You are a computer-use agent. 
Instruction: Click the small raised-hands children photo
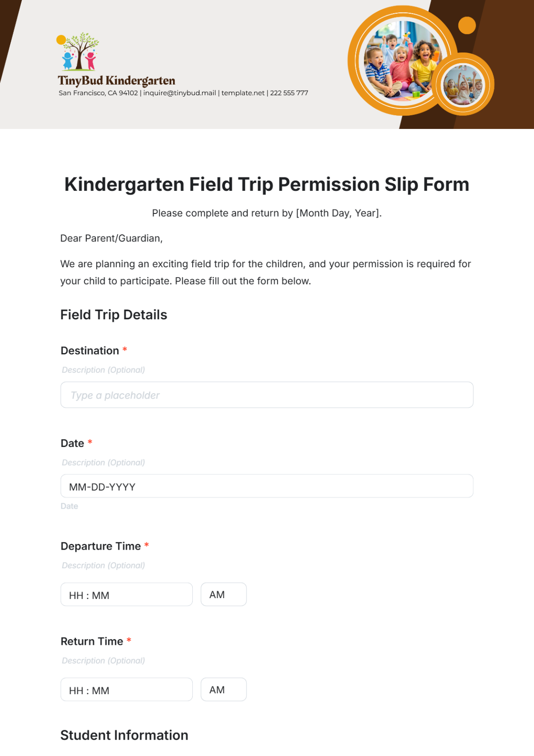pyautogui.click(x=463, y=84)
